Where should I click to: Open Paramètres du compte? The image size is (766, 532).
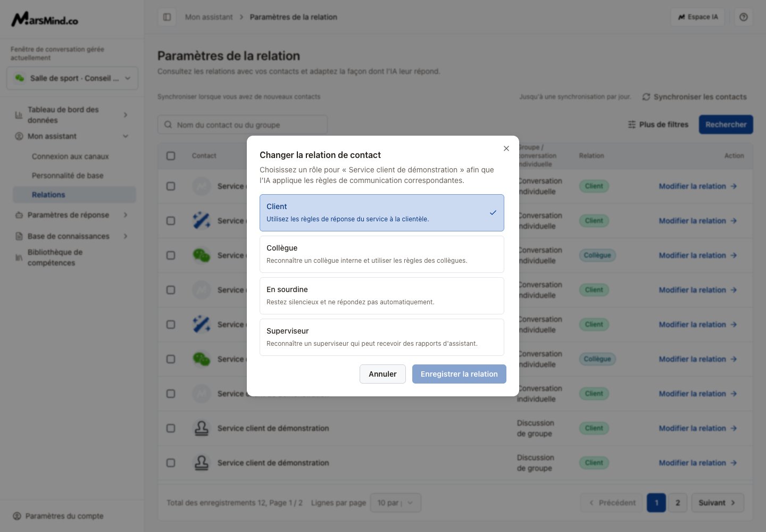click(58, 516)
